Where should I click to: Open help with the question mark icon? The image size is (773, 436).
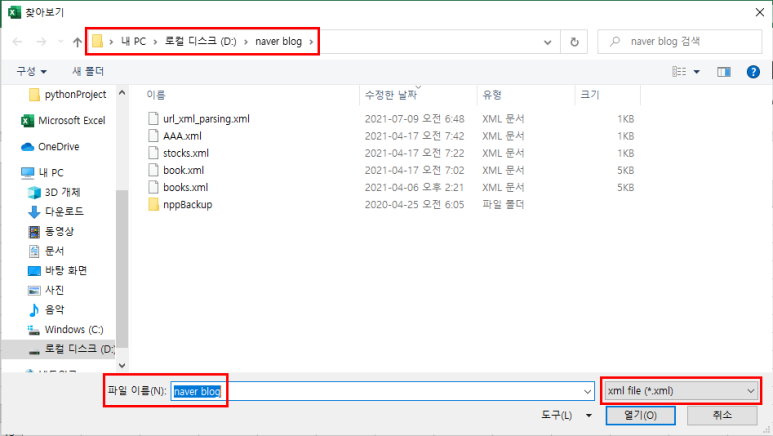pos(753,72)
